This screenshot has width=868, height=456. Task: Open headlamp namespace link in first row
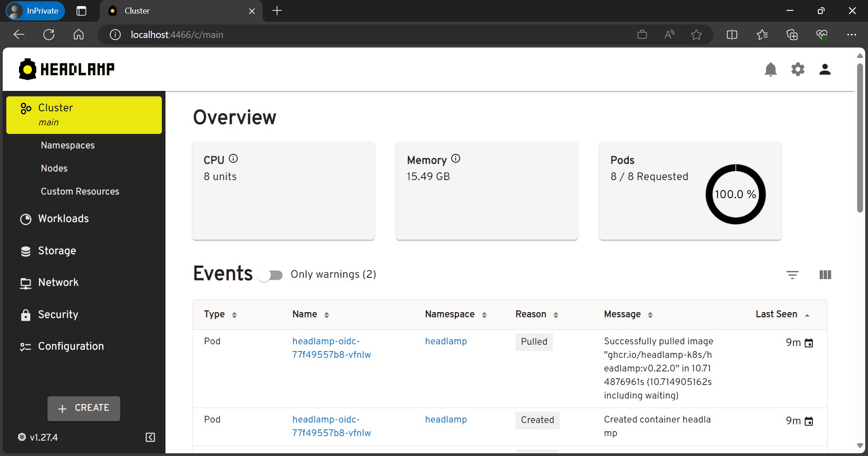446,342
